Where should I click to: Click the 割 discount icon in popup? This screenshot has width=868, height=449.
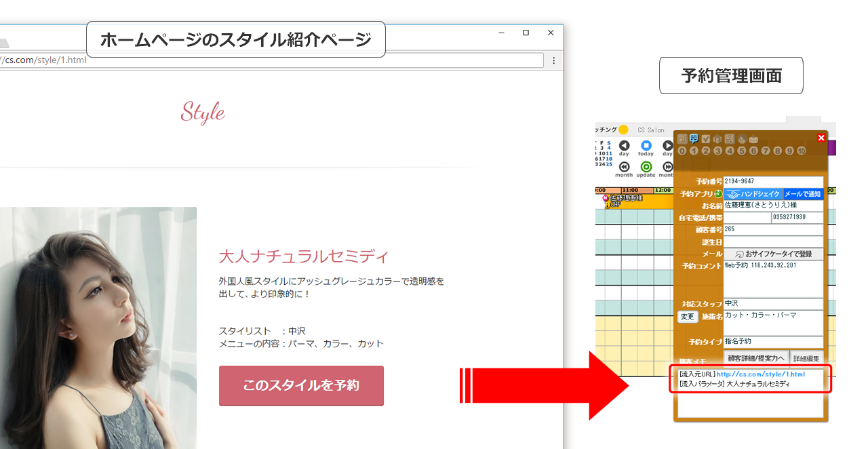pyautogui.click(x=729, y=139)
